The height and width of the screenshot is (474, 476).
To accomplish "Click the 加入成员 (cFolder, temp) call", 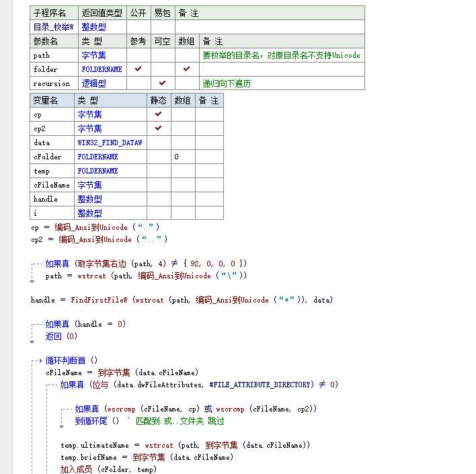I will (x=108, y=469).
